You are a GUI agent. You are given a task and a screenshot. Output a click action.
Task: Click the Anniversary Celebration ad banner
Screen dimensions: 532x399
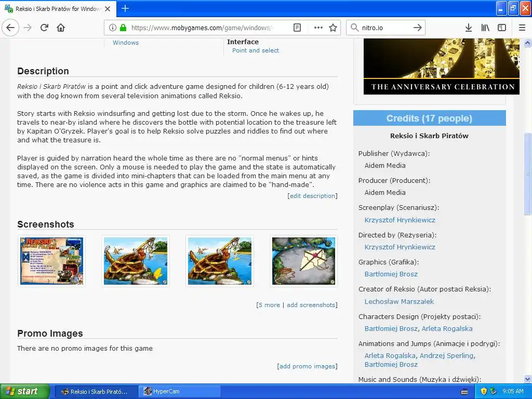coord(441,66)
